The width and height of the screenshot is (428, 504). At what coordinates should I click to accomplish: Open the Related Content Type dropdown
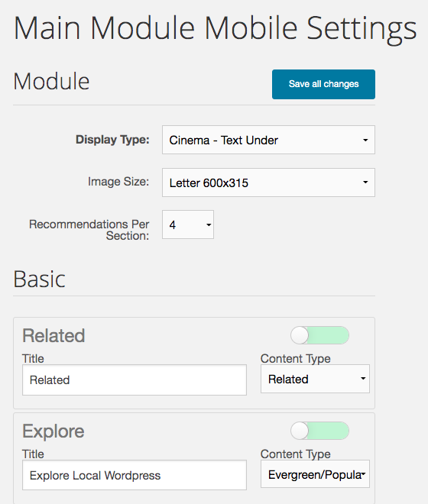[315, 379]
